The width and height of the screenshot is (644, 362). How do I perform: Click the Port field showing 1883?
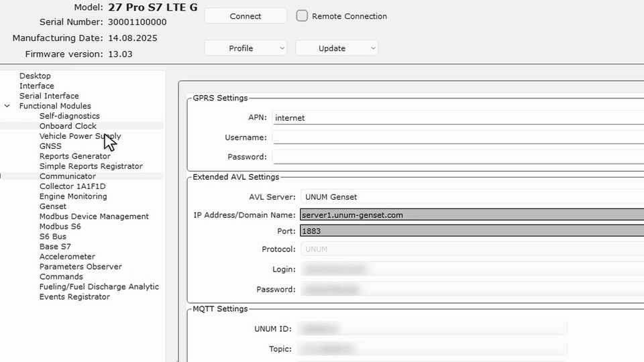pos(472,231)
